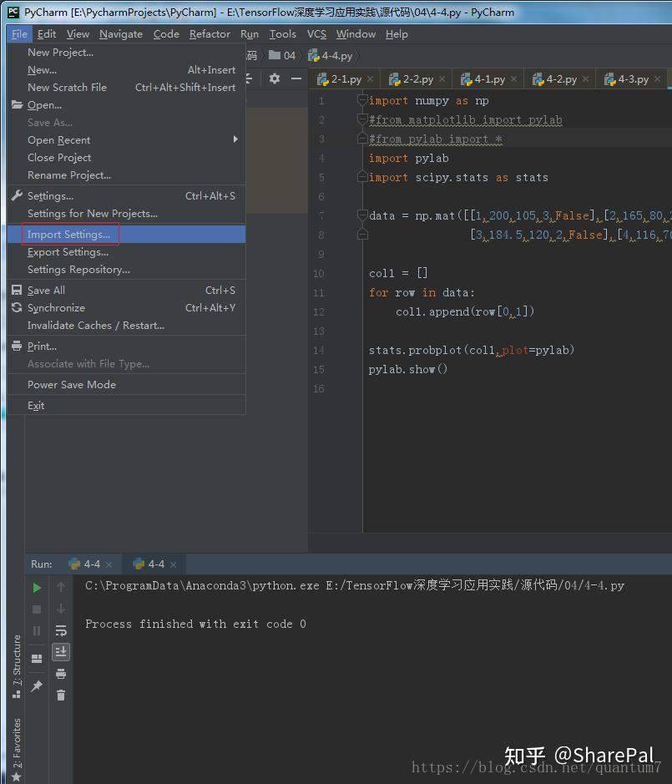The width and height of the screenshot is (672, 784).
Task: Collapse the fold arrow on line 7
Action: tap(361, 215)
